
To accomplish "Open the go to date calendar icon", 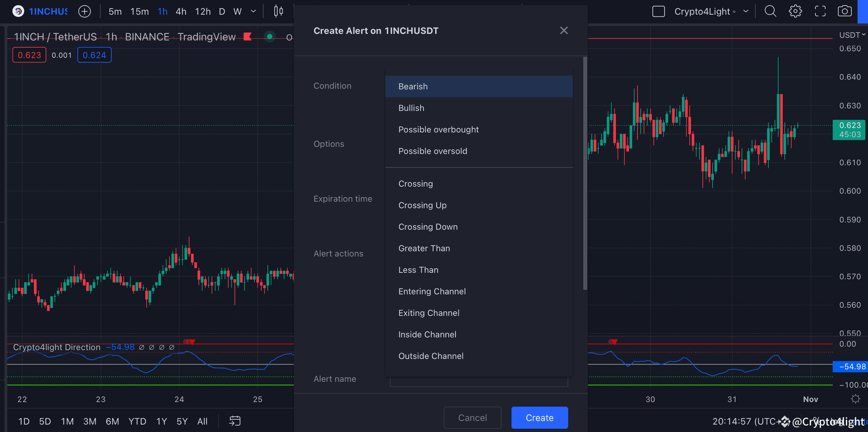I will (x=235, y=421).
